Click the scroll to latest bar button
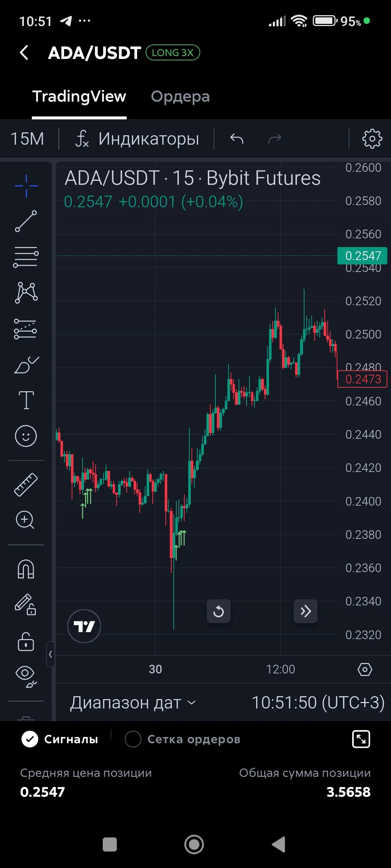 pos(305,611)
